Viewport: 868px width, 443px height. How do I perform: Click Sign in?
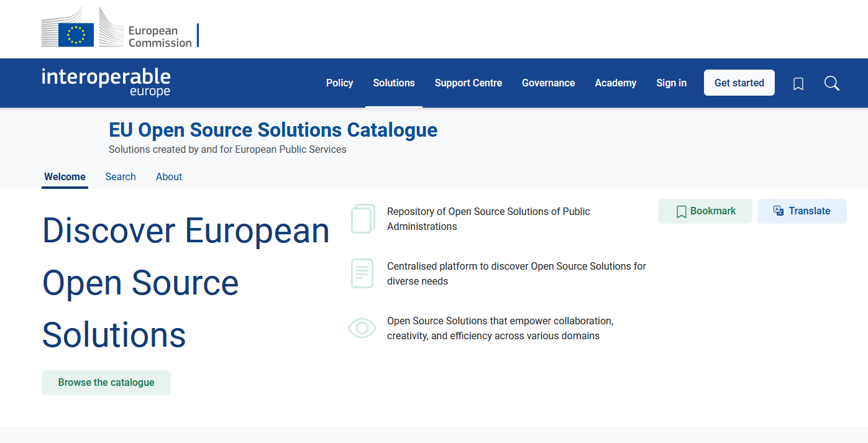click(x=672, y=83)
